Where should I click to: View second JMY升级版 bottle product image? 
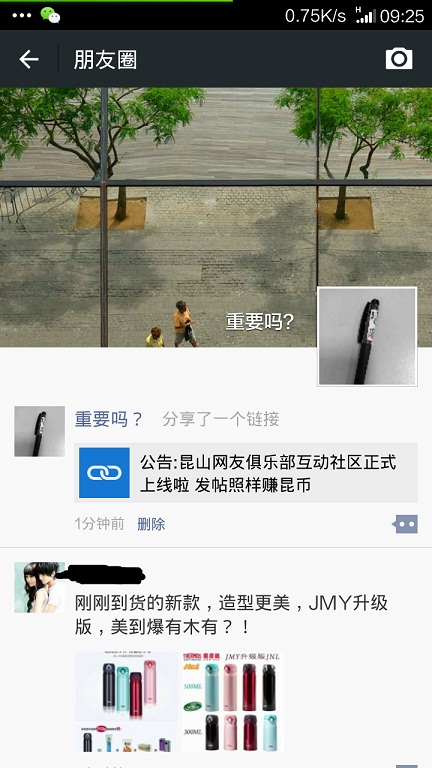[x=233, y=701]
